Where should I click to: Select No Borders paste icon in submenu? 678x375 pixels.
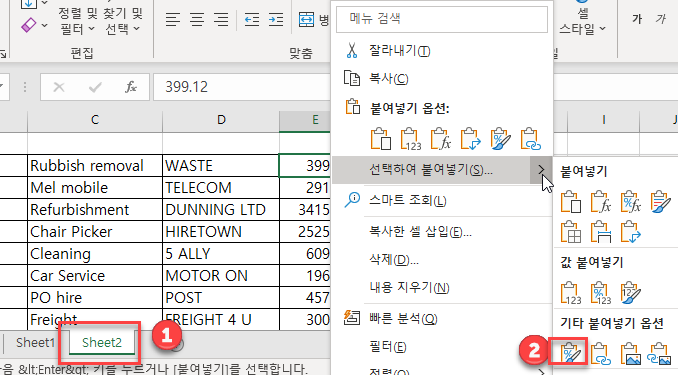tap(571, 232)
